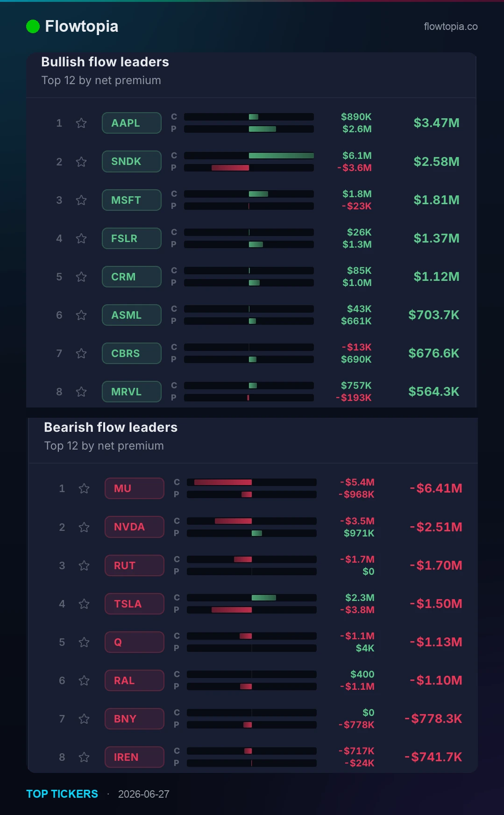Screen dimensions: 504x815
Task: Toggle the star next to FSLR
Action: [x=81, y=238]
